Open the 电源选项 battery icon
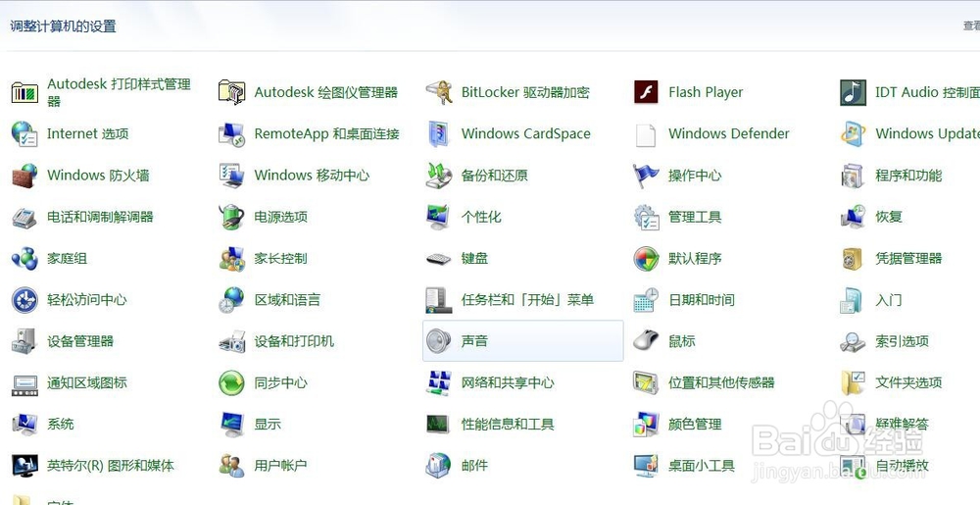The width and height of the screenshot is (980, 505). [x=232, y=217]
